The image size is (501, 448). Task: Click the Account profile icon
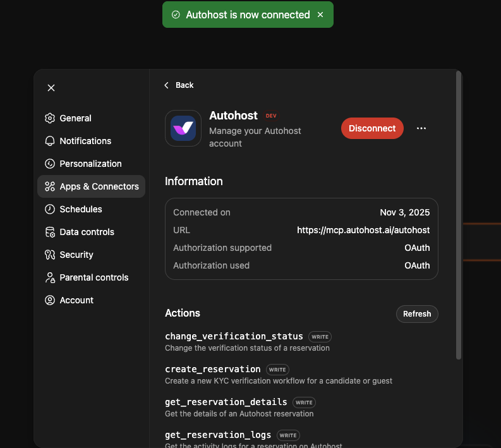click(x=50, y=300)
